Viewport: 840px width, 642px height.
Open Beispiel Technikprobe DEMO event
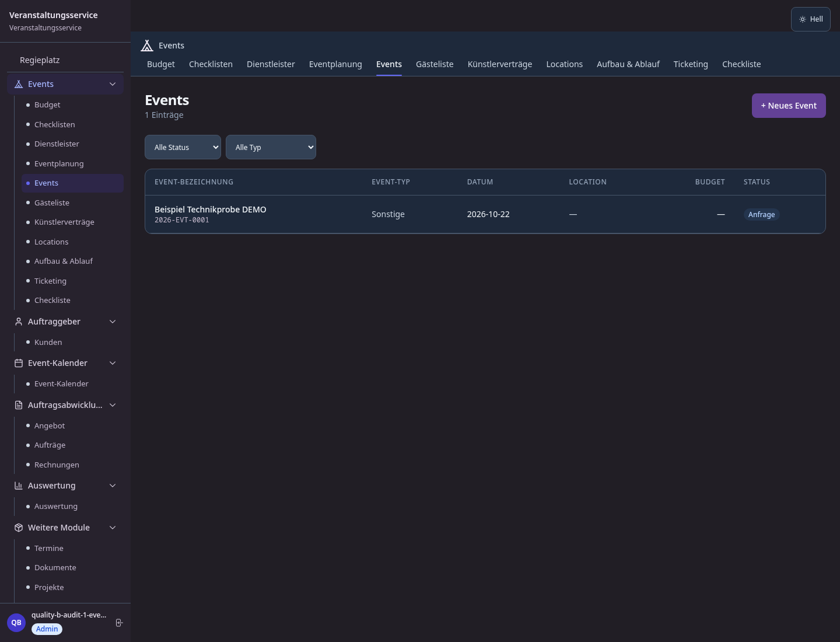point(211,210)
